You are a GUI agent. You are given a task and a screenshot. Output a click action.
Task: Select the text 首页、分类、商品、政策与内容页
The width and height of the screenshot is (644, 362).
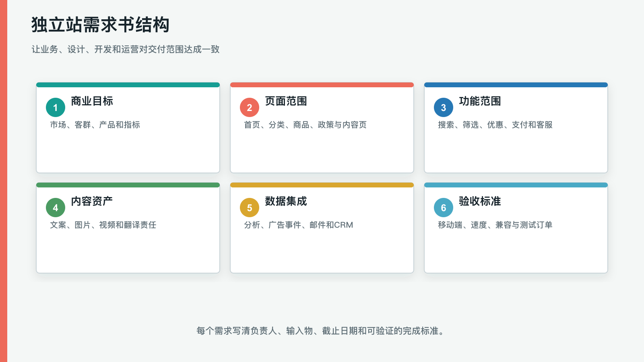click(305, 125)
